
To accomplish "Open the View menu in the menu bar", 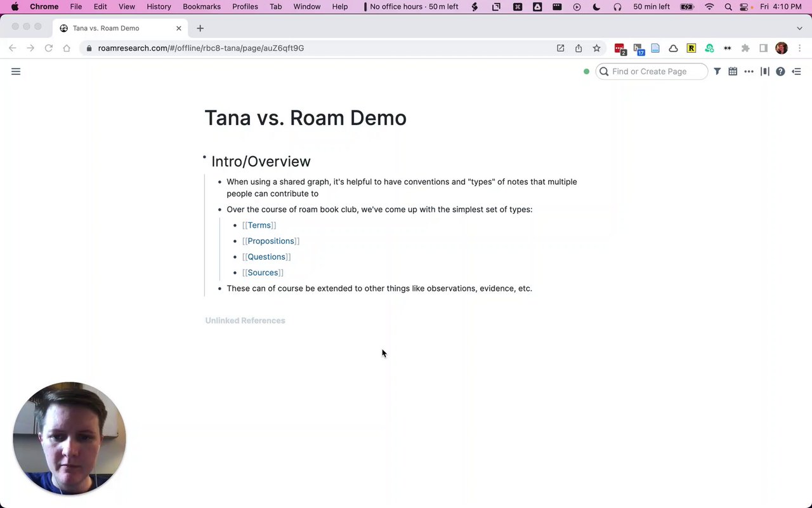I will [x=127, y=6].
